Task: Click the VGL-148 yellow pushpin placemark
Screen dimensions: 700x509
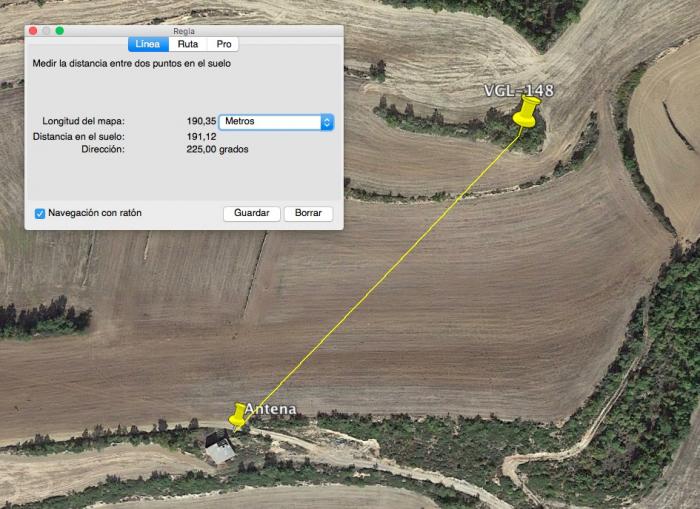Action: point(527,112)
